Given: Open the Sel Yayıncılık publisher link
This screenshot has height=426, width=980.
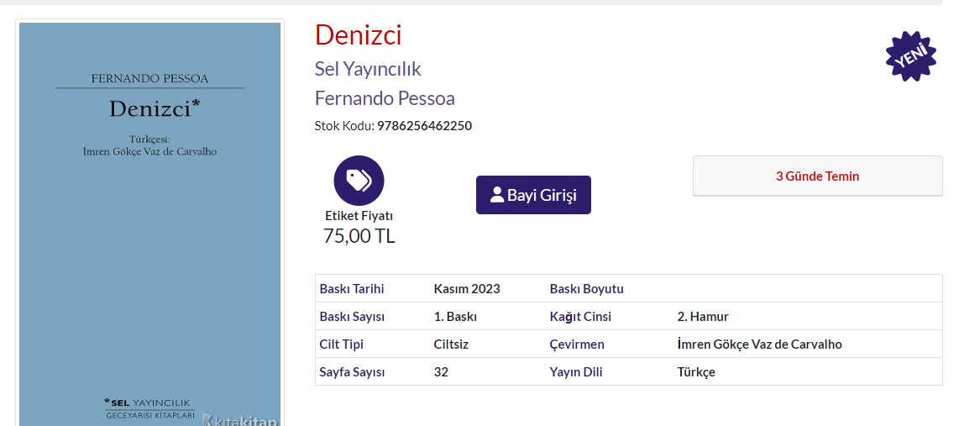Looking at the screenshot, I should click(x=368, y=68).
